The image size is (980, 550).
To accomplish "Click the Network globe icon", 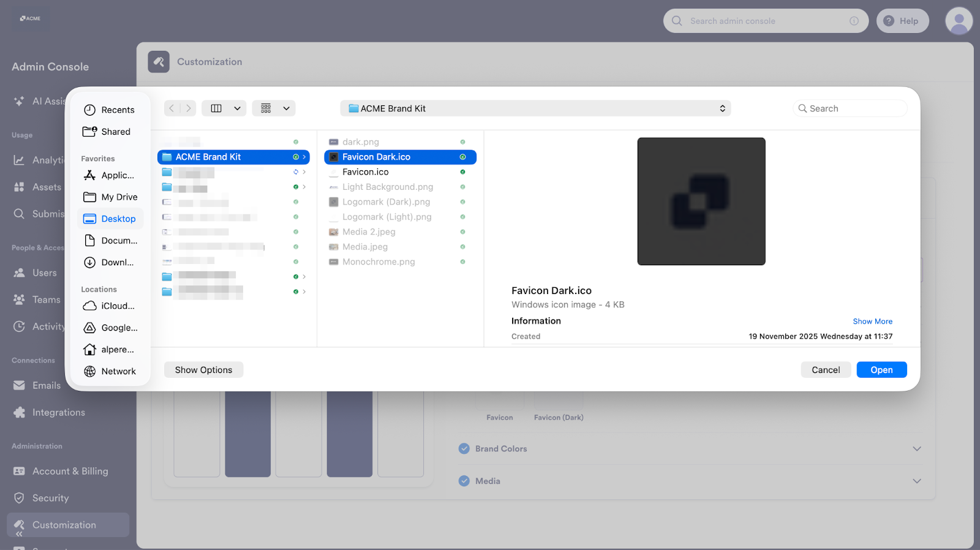I will 89,371.
